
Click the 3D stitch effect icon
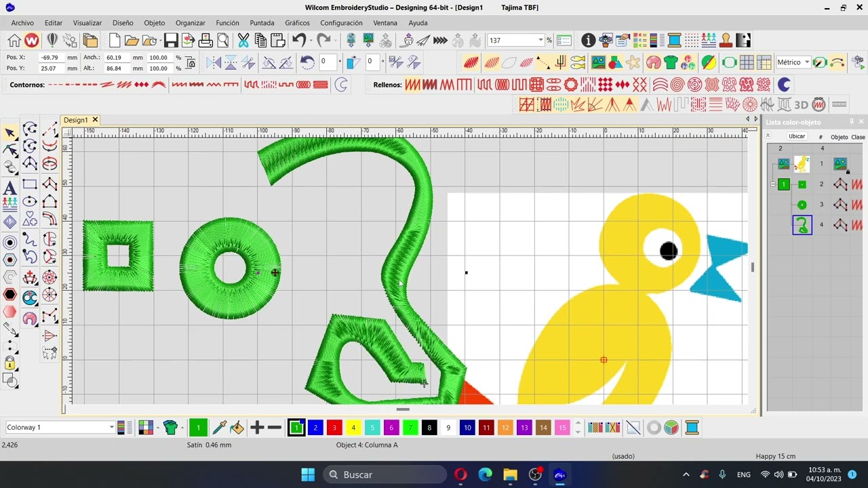(x=802, y=104)
